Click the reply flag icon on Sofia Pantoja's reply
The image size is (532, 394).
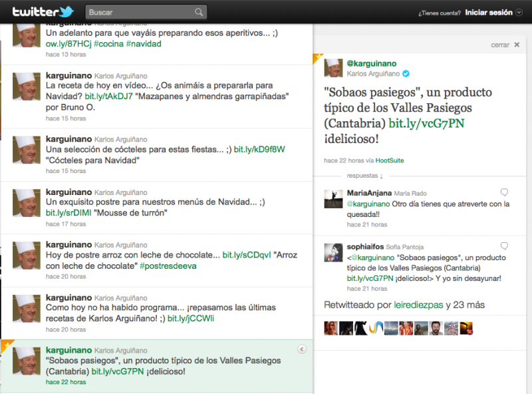coord(505,246)
